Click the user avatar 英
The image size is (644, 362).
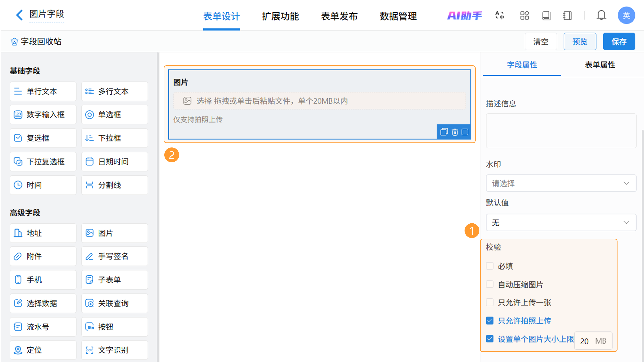pos(626,15)
